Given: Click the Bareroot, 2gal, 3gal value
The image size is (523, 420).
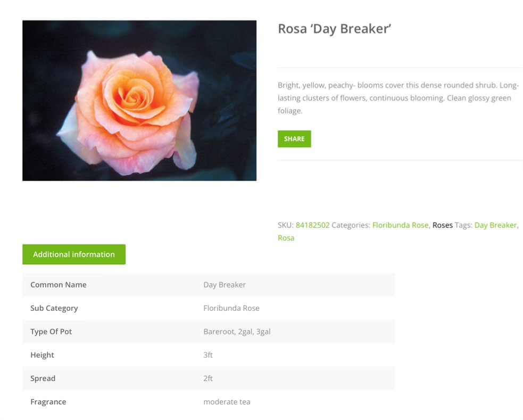Looking at the screenshot, I should pos(237,332).
